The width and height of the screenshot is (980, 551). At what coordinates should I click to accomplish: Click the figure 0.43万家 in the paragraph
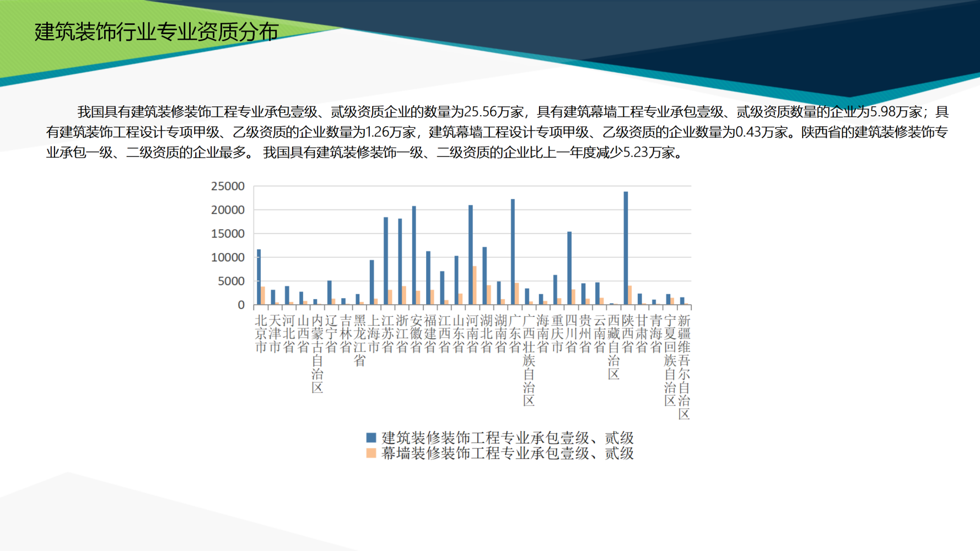[761, 132]
